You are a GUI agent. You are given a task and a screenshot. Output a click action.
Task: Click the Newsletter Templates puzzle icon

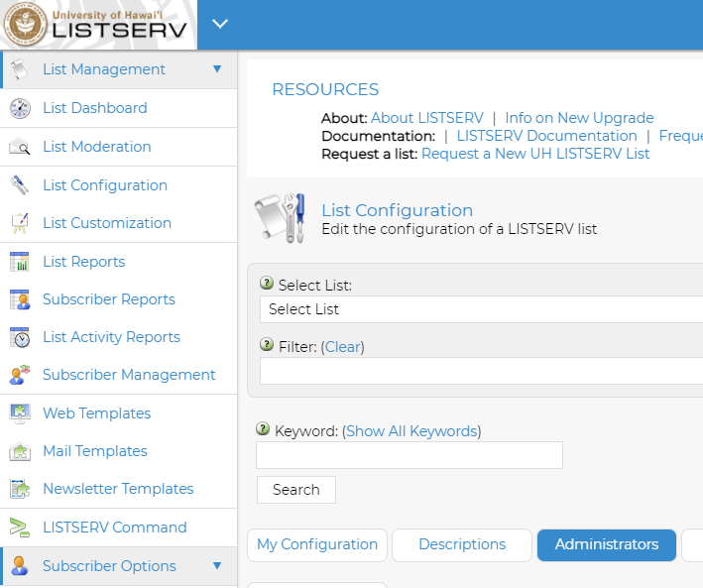tap(20, 489)
